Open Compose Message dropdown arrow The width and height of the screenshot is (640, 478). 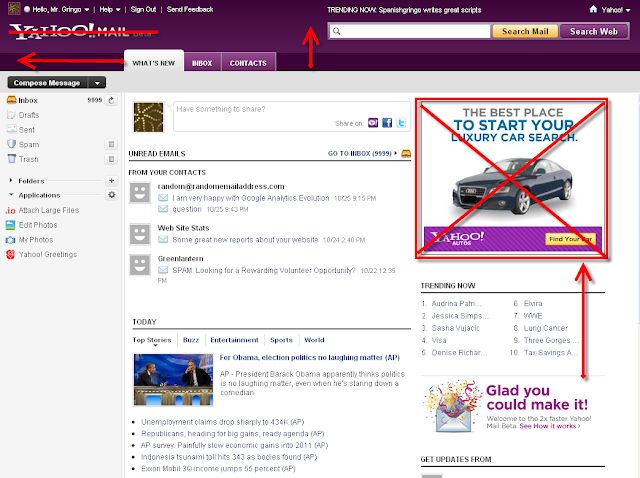tap(97, 83)
